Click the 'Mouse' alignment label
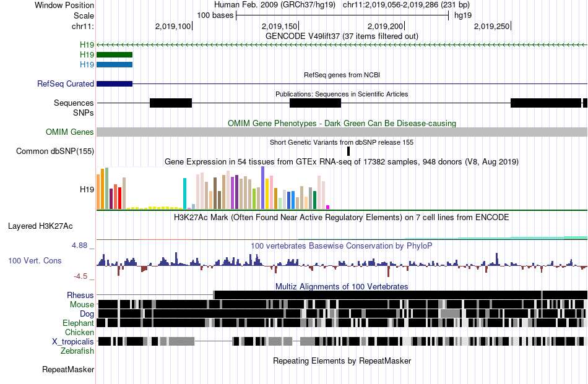Image resolution: width=588 pixels, height=384 pixels. point(81,305)
